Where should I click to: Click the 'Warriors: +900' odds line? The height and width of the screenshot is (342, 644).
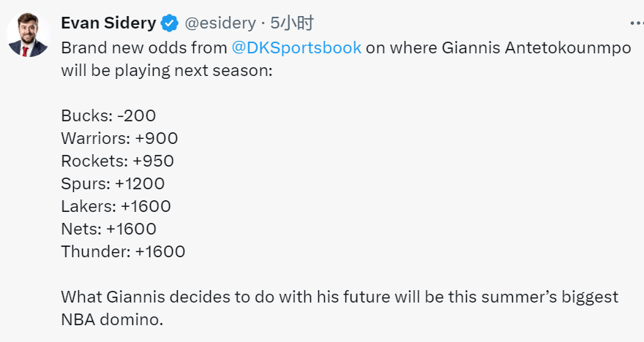pyautogui.click(x=119, y=138)
